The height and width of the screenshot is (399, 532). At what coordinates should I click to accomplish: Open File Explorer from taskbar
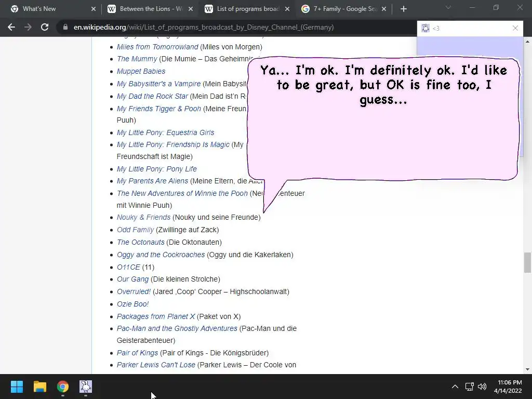[x=39, y=387]
